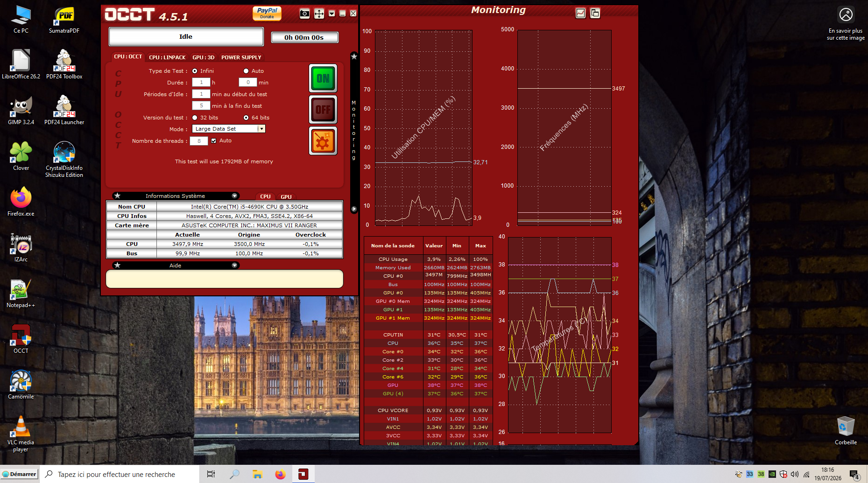
Task: Click the idle minutes at test end field
Action: click(x=201, y=105)
